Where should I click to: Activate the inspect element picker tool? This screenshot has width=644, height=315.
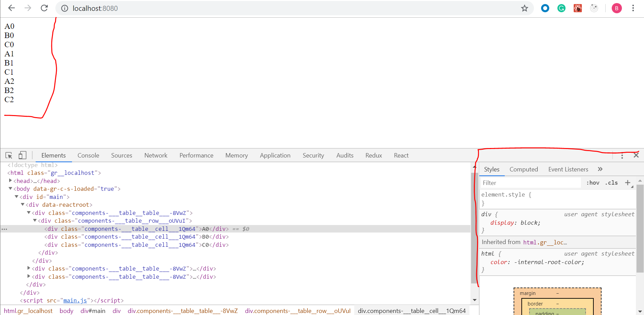[x=9, y=155]
